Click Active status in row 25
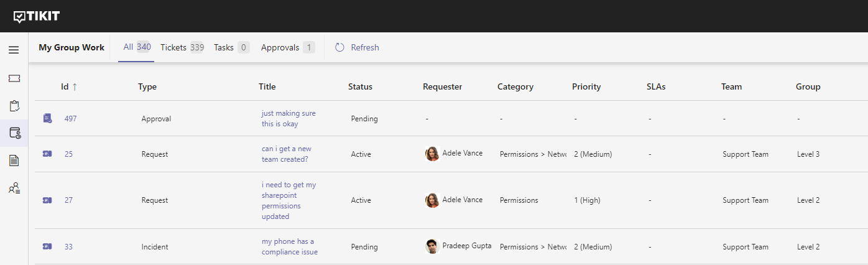The image size is (868, 265). [361, 154]
